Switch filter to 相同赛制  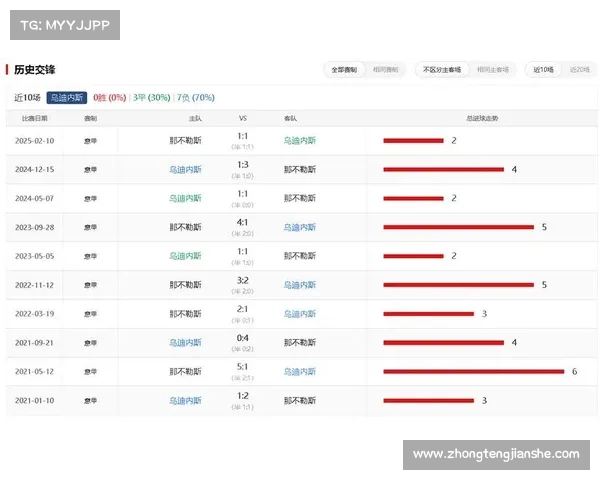click(384, 70)
